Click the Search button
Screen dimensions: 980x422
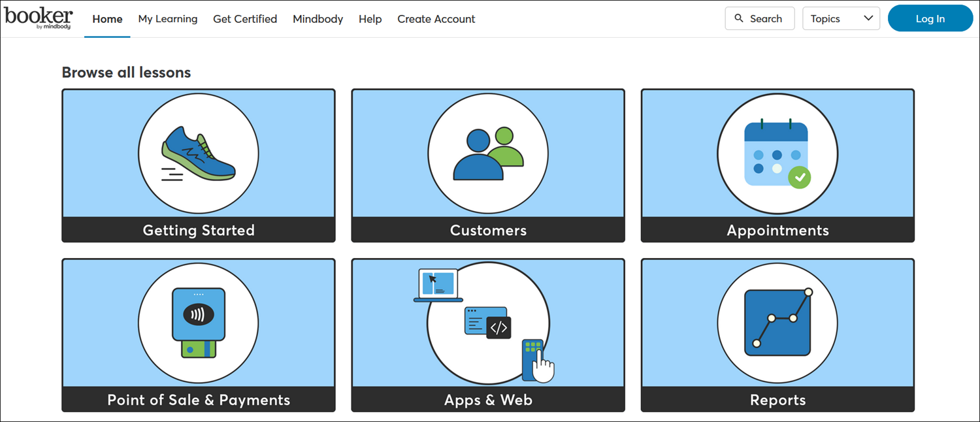tap(760, 18)
